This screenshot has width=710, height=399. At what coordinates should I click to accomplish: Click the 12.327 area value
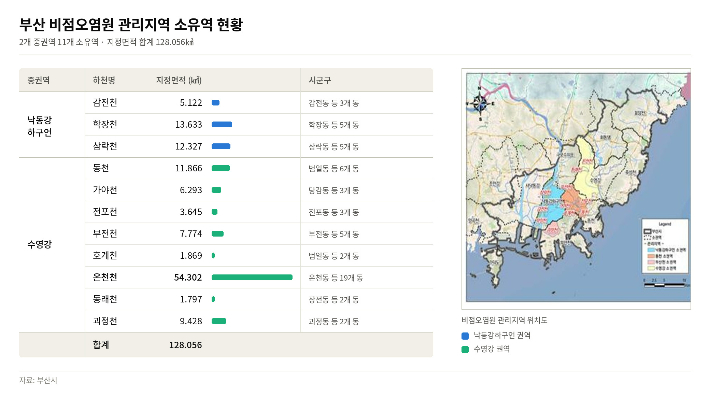[x=188, y=146]
